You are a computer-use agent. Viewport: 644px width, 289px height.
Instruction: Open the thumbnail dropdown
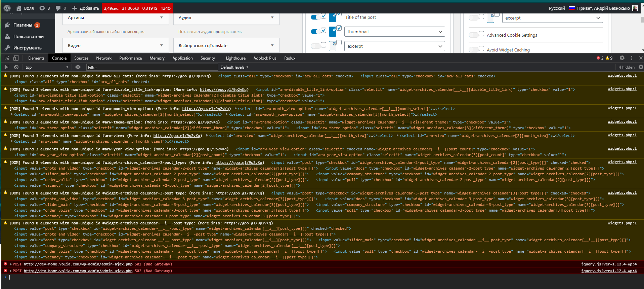pyautogui.click(x=395, y=32)
